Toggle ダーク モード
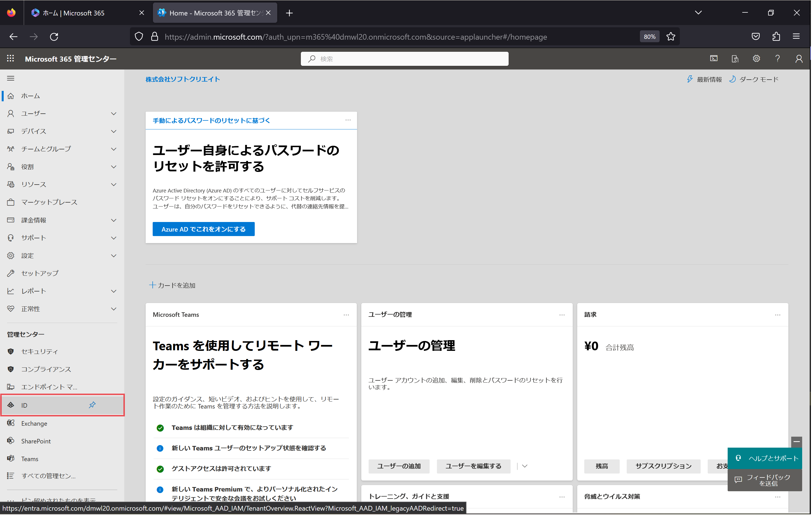This screenshot has height=516, width=812. click(x=754, y=79)
